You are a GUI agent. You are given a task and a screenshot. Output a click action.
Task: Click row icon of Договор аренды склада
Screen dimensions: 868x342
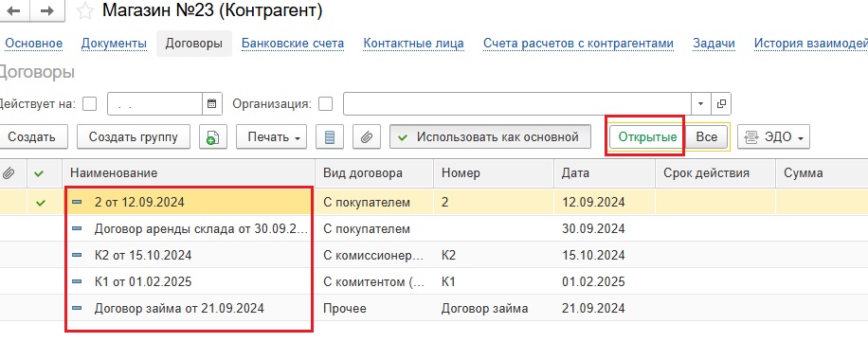tap(77, 228)
